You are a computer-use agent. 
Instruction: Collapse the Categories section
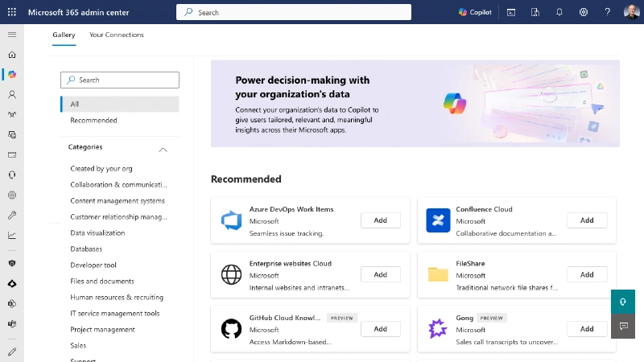pos(163,150)
